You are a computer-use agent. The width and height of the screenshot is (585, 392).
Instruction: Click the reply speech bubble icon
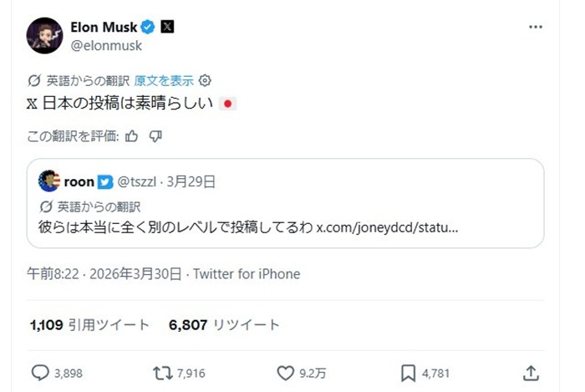click(x=40, y=373)
